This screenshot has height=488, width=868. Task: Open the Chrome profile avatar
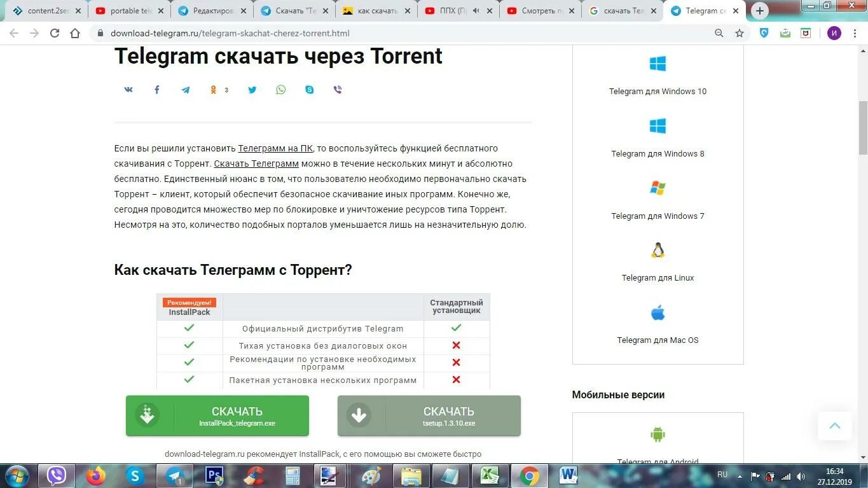click(x=834, y=33)
